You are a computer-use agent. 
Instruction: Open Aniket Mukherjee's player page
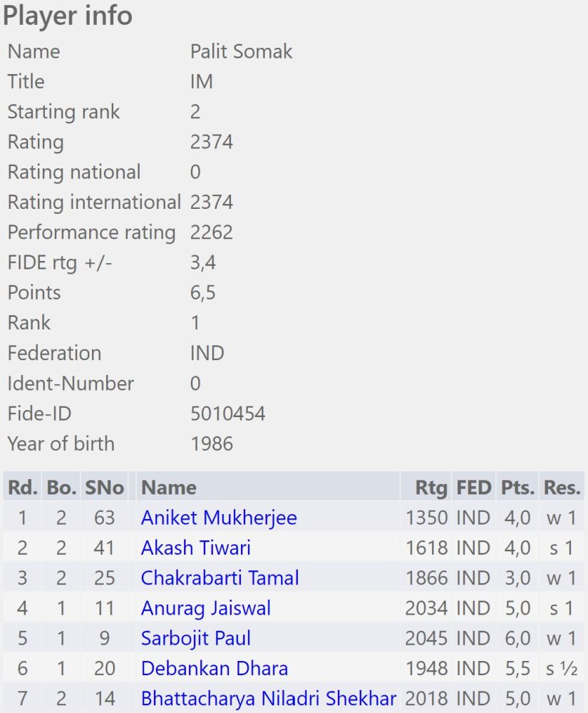219,518
